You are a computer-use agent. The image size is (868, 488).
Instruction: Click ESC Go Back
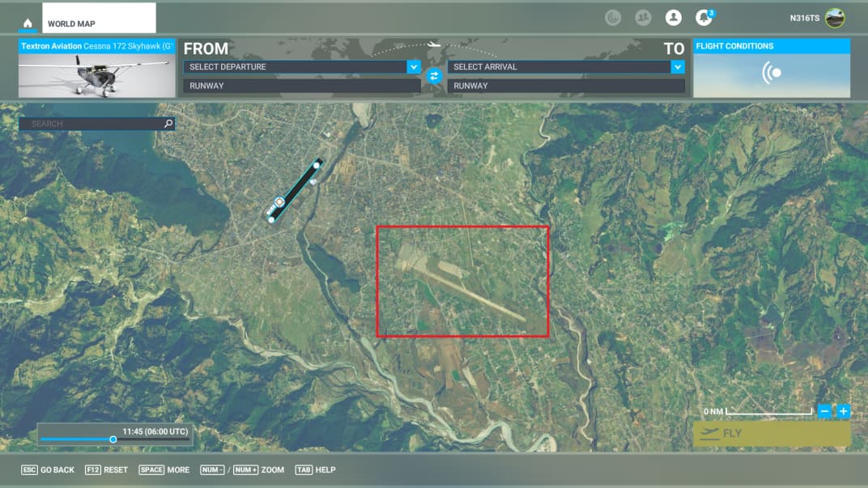click(x=48, y=469)
